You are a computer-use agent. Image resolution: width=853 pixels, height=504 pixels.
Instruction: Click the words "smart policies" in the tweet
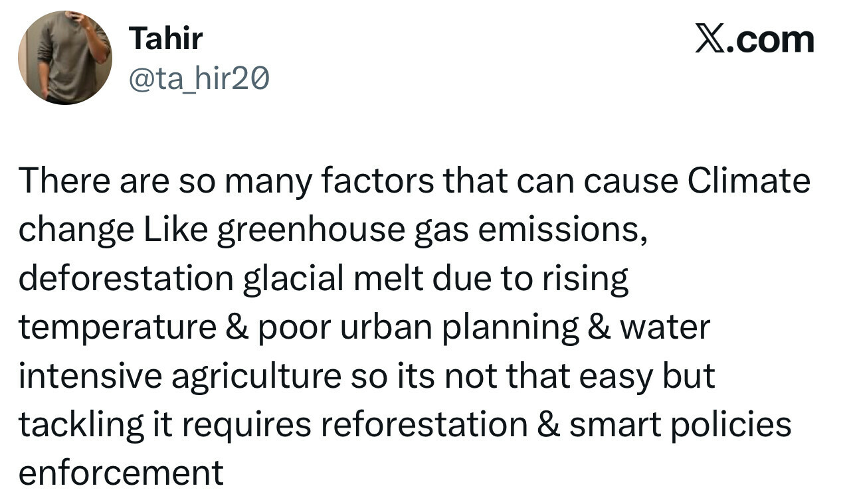point(680,424)
